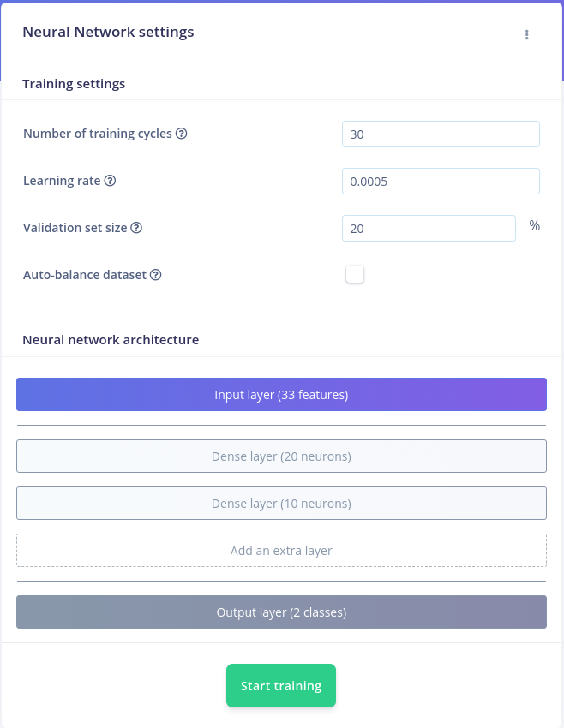Screen dimensions: 564x728
Task: Open the Dense layer (10 neurons) block
Action: pos(281,504)
